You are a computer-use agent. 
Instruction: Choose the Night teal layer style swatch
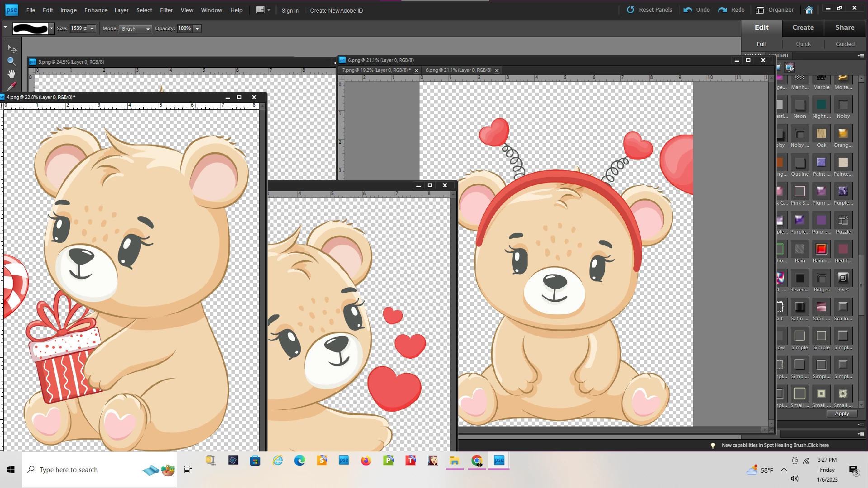pos(821,105)
